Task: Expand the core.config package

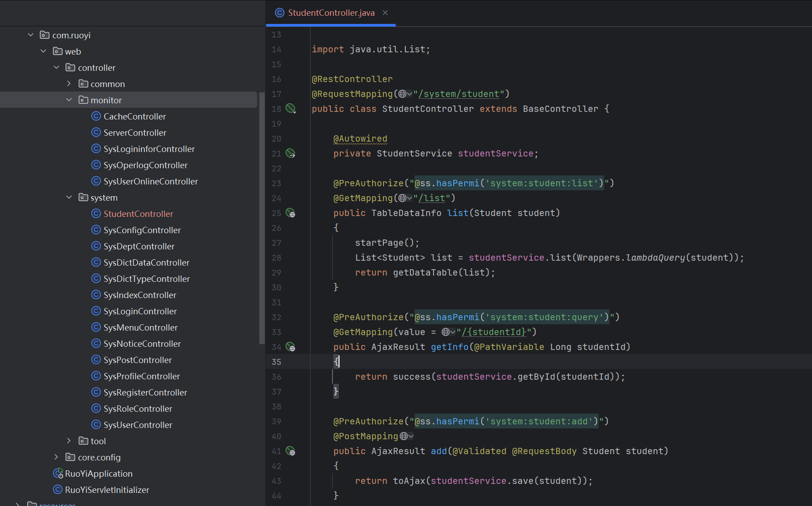Action: pos(56,457)
